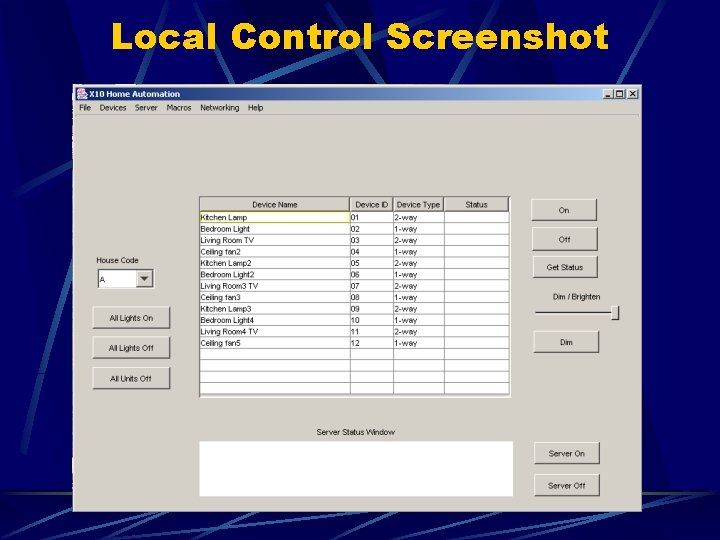Select the Living Room TV row
Image resolution: width=720 pixels, height=540 pixels.
[354, 240]
